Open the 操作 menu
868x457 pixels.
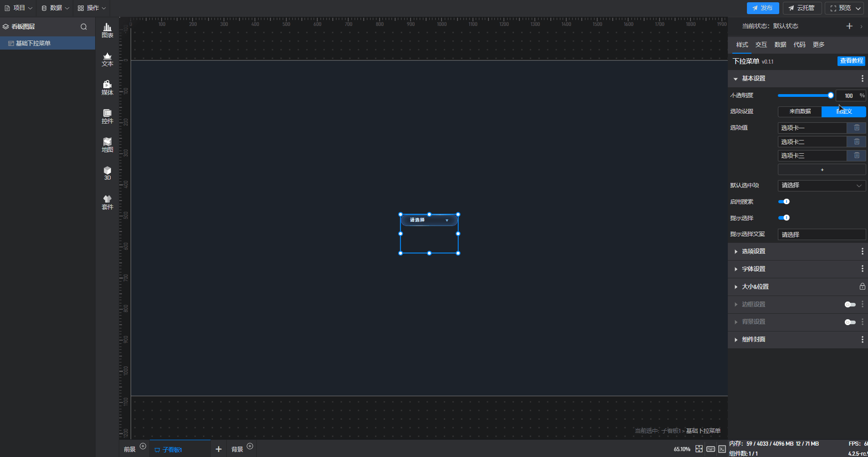[91, 8]
